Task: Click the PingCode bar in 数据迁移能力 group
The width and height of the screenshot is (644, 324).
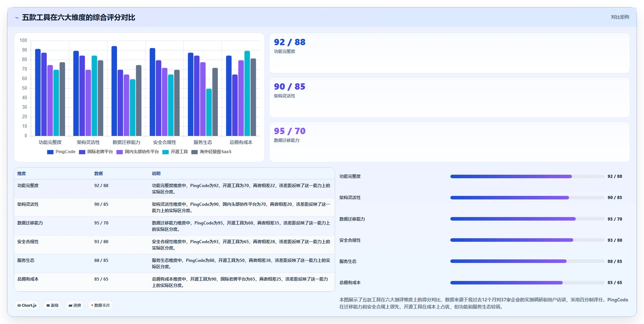Action: coord(114,91)
